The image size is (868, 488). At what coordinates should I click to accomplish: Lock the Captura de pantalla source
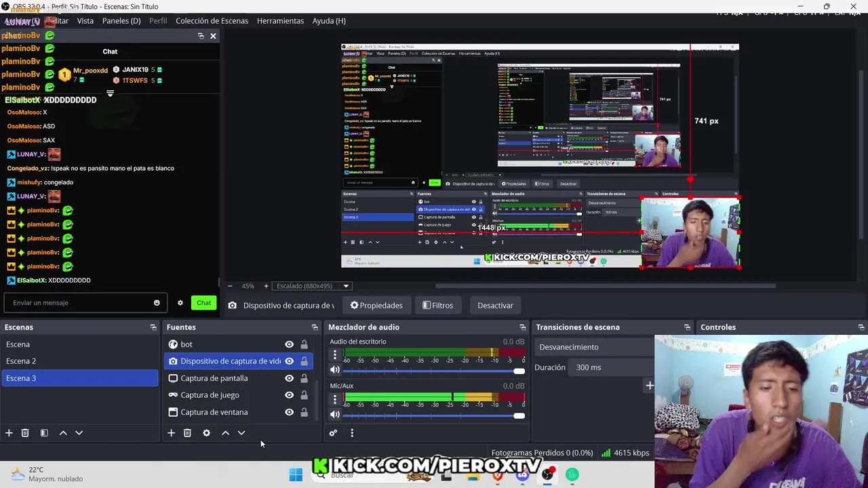(x=304, y=378)
